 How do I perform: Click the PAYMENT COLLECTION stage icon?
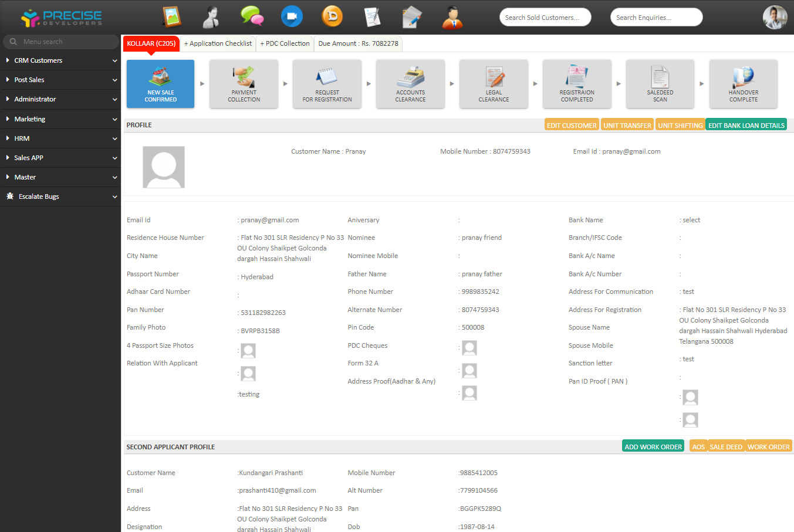coord(244,83)
